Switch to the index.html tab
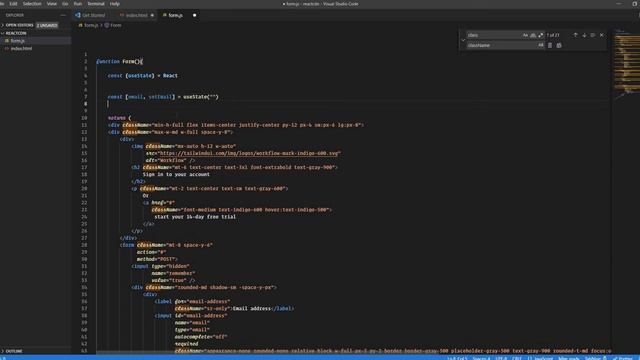Viewport: 640px width, 360px height. click(136, 15)
